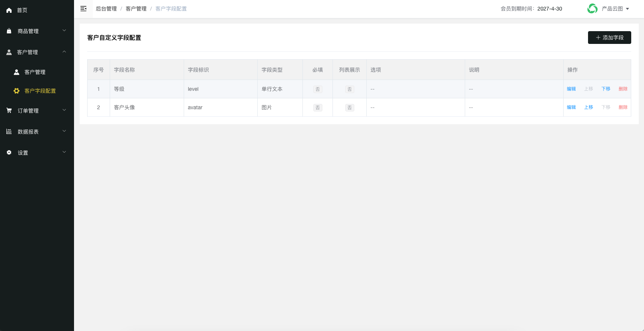Click the level identifier cell

click(x=221, y=89)
